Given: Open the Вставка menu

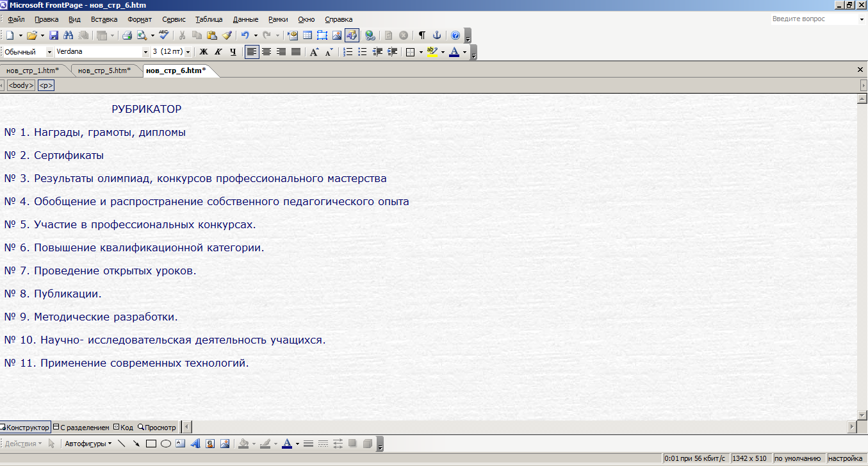Looking at the screenshot, I should tap(104, 19).
